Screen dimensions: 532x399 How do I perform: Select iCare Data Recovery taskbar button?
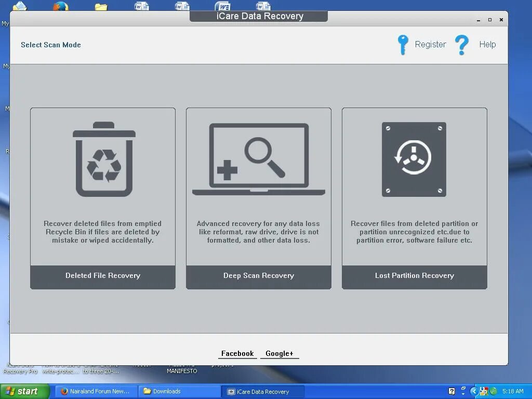262,392
